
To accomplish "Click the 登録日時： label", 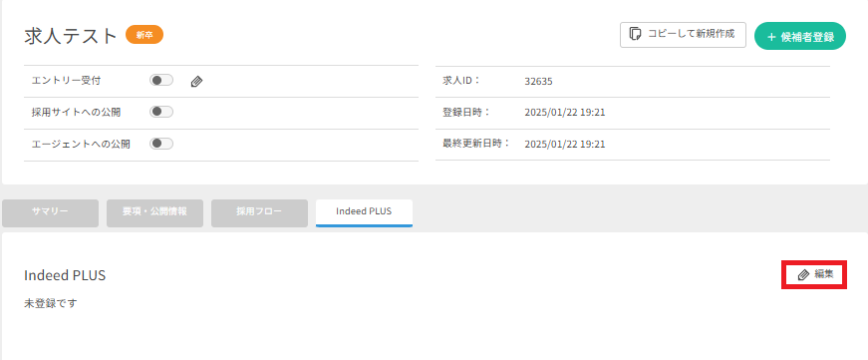I will click(x=466, y=112).
